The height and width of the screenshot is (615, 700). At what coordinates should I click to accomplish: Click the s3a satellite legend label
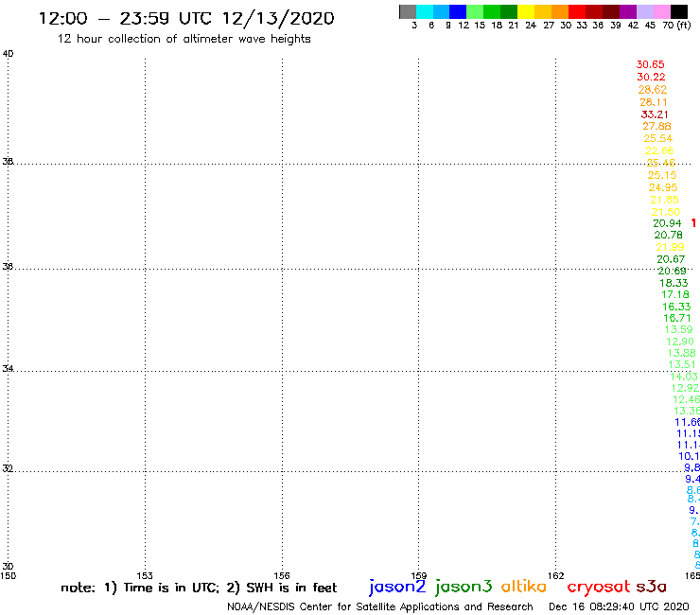(651, 587)
